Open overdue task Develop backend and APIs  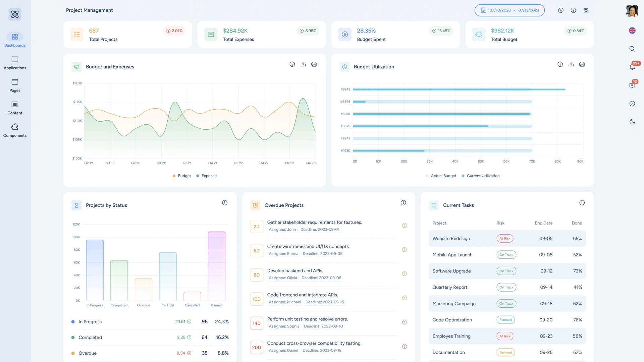[x=295, y=271]
